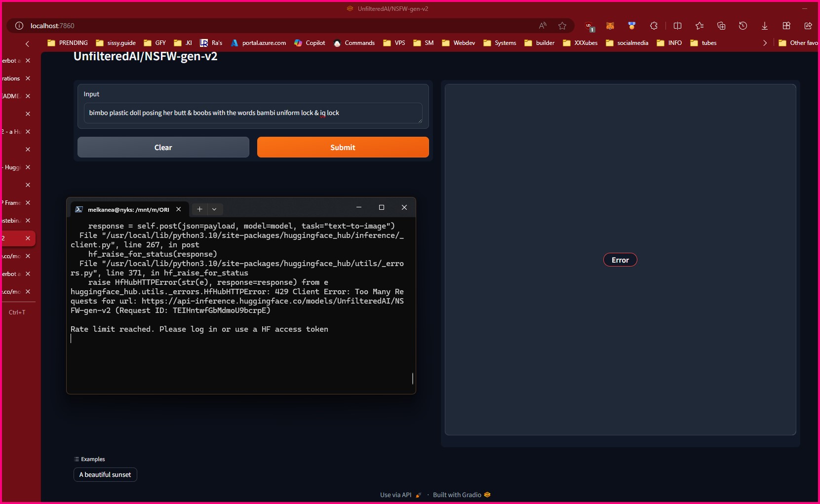This screenshot has width=820, height=504.
Task: Open the uBlock Origin extension icon
Action: (589, 26)
